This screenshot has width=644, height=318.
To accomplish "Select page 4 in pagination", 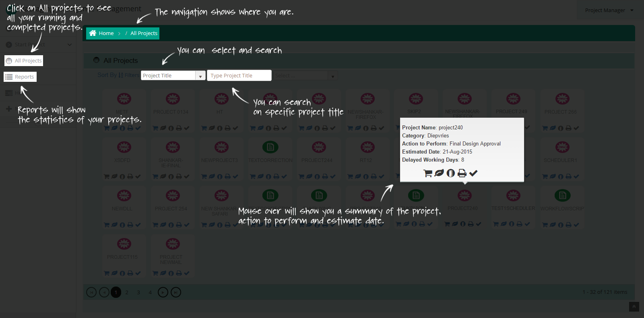I will (150, 292).
